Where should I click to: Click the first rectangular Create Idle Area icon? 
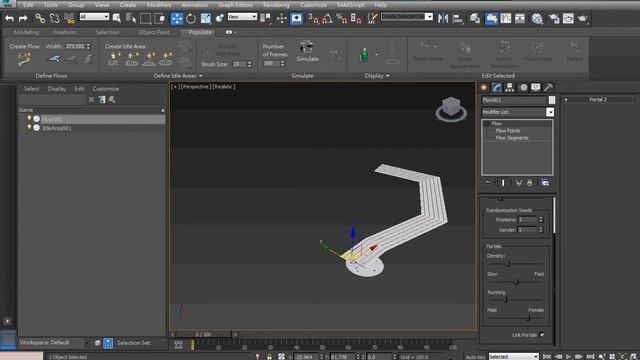click(x=114, y=59)
